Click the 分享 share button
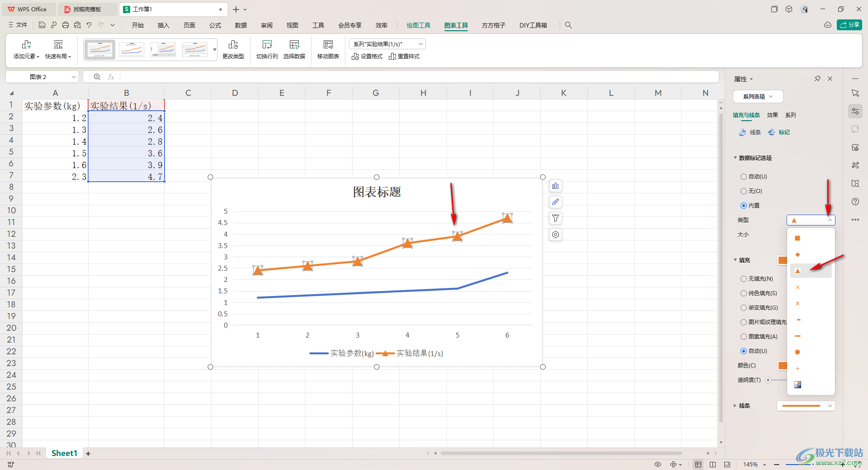 (x=849, y=25)
